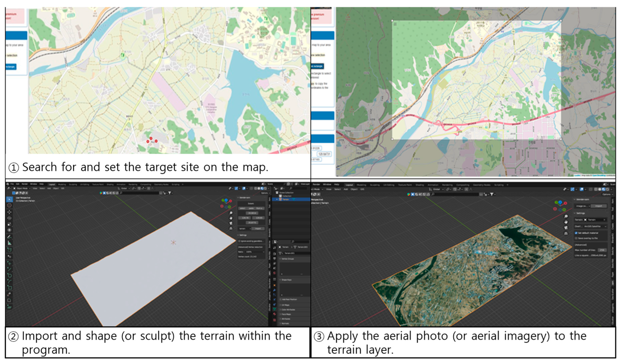621x364 pixels.
Task: Uncheck Set default material checkbox
Action: (x=576, y=233)
